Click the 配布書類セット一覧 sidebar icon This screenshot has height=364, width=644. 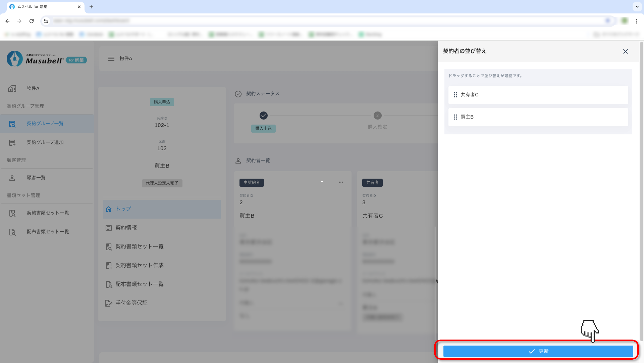point(12,232)
